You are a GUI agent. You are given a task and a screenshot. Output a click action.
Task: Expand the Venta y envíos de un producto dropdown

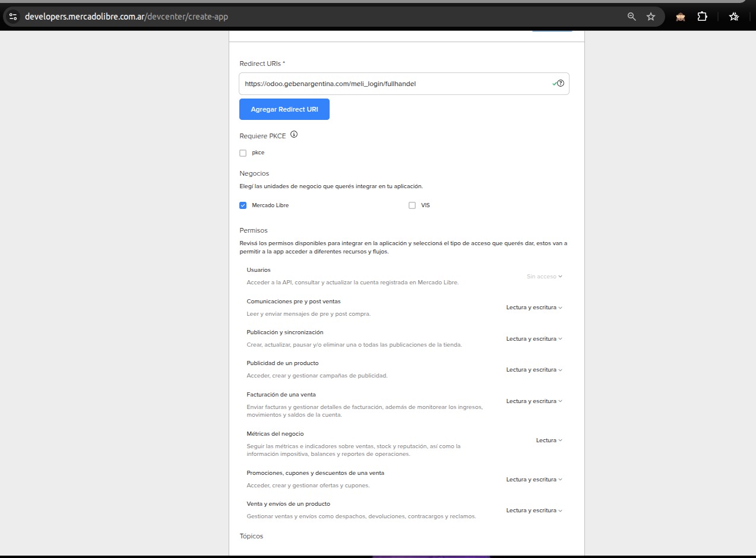[533, 510]
